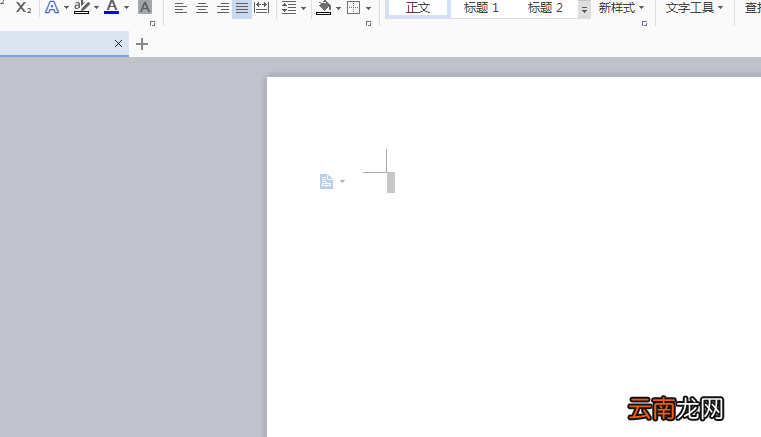The height and width of the screenshot is (437, 761).
Task: Click the borders icon
Action: click(x=354, y=8)
